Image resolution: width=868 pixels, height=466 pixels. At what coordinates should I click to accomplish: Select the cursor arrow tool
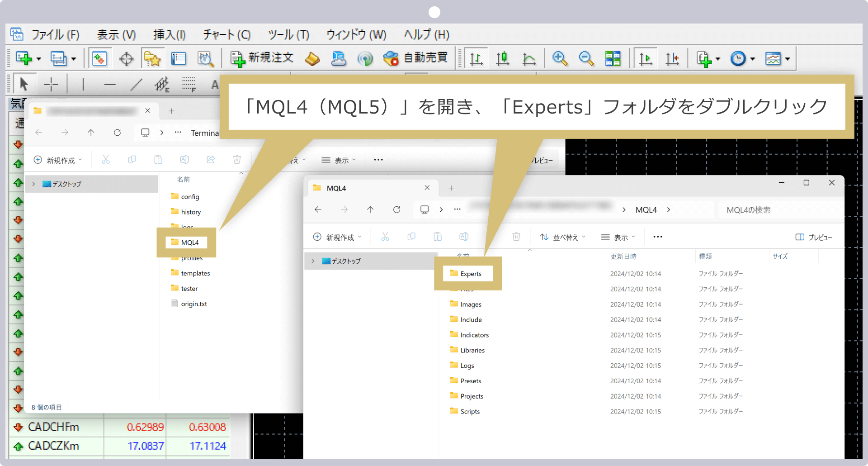click(x=24, y=84)
